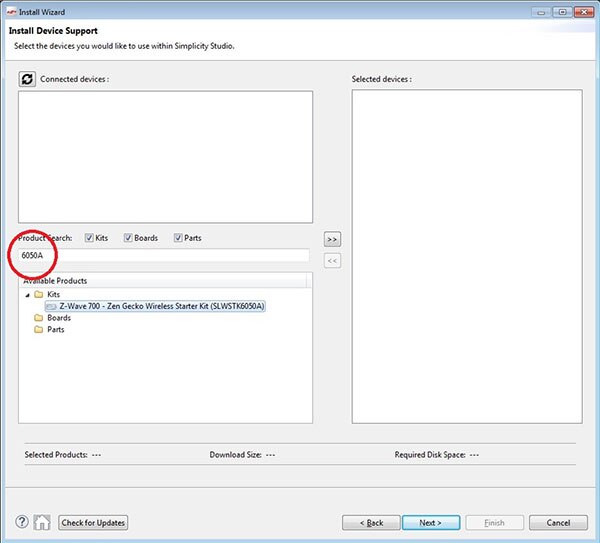
Task: Click the add to selected (>>) button
Action: 332,240
